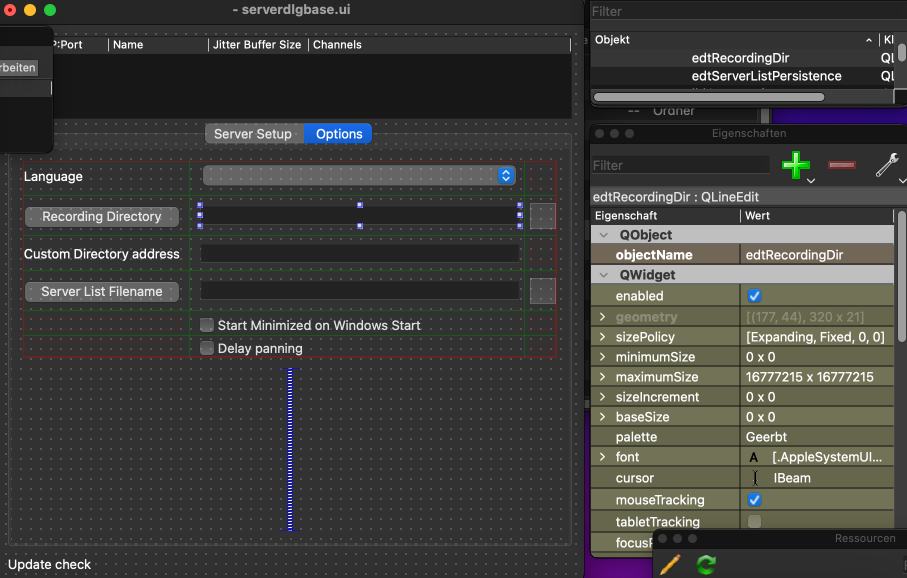Click the Language label

coord(53,176)
